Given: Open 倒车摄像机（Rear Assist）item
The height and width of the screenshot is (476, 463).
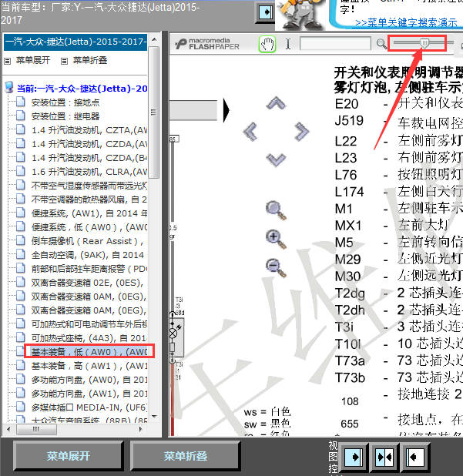Looking at the screenshot, I should [x=89, y=241].
